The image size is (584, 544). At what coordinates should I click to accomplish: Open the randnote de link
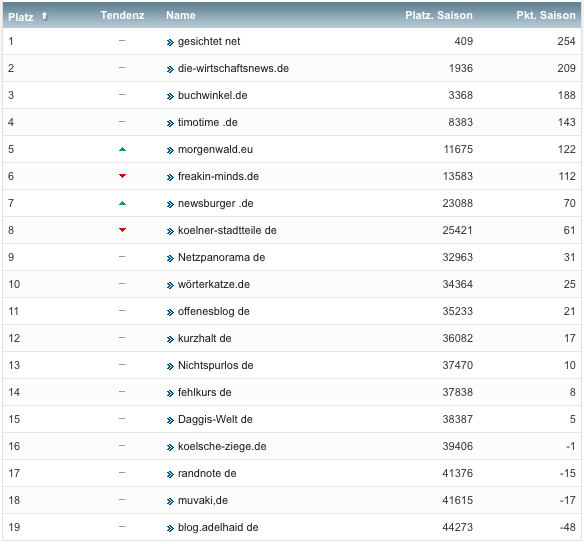click(x=207, y=473)
